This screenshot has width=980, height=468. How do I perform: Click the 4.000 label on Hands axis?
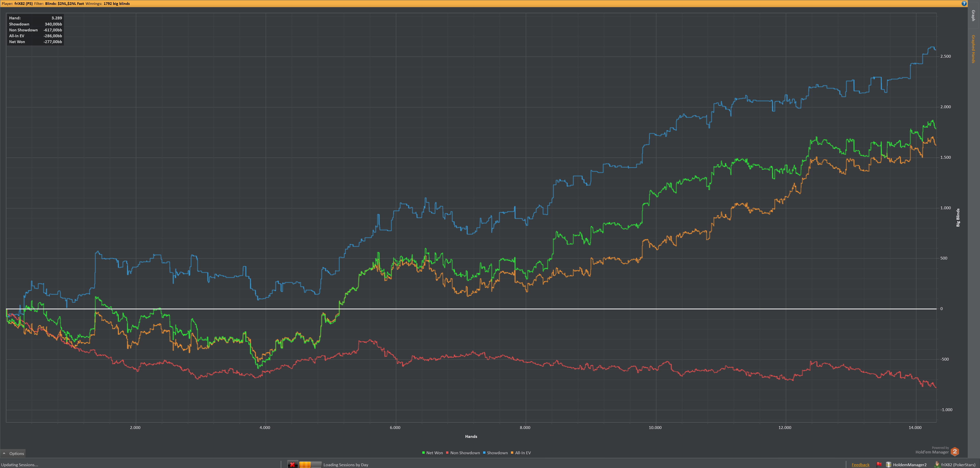click(265, 427)
